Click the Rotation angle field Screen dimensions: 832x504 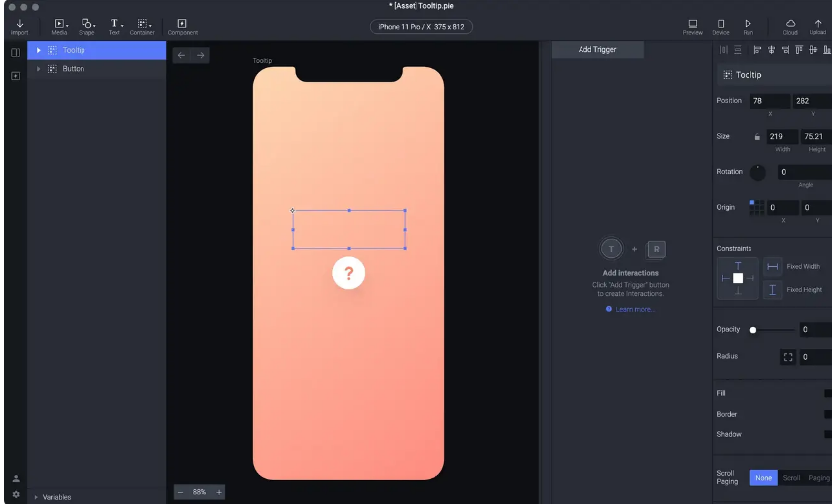[x=805, y=172]
